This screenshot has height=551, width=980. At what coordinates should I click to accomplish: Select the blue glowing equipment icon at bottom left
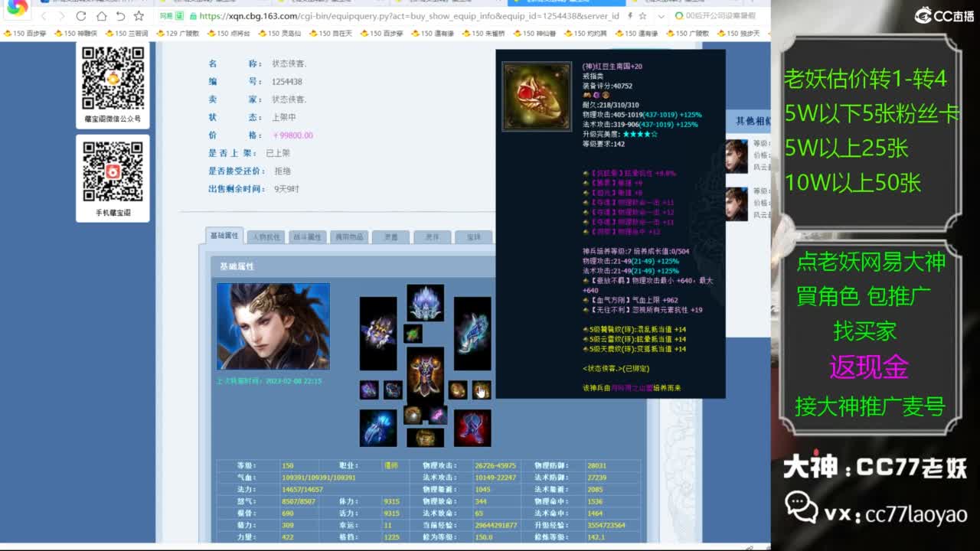[x=378, y=429]
